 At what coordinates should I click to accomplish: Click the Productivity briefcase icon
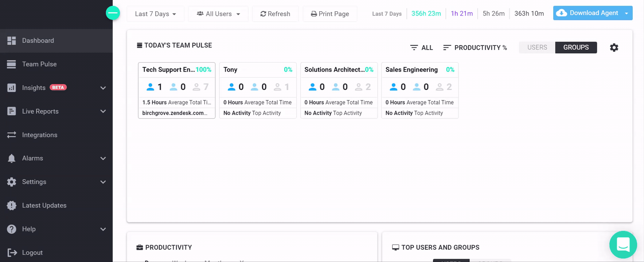click(x=140, y=247)
